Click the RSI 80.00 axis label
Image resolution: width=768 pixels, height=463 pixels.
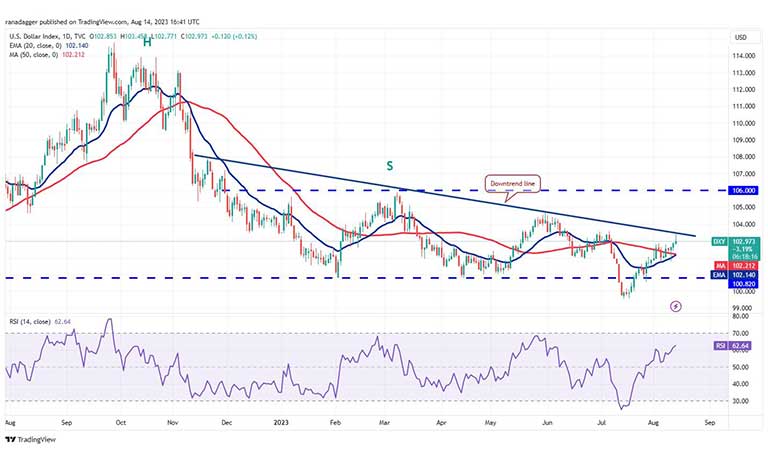(739, 317)
